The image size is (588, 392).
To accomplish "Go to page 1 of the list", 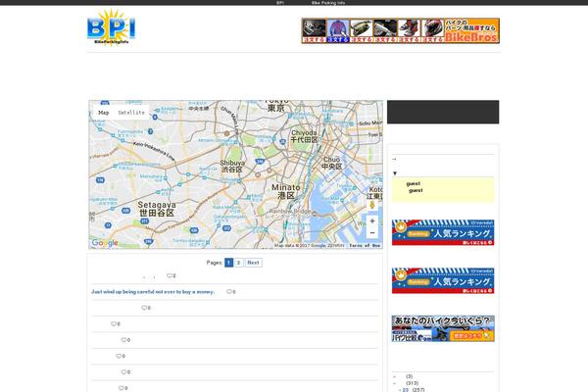I will coord(228,263).
